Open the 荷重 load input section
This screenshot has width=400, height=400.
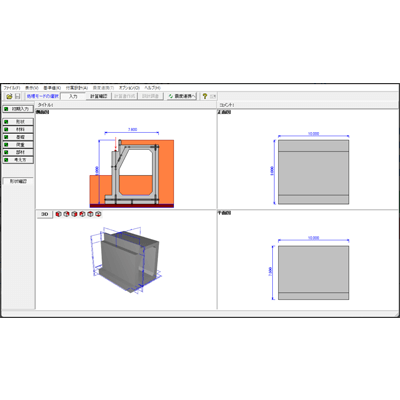point(18,145)
